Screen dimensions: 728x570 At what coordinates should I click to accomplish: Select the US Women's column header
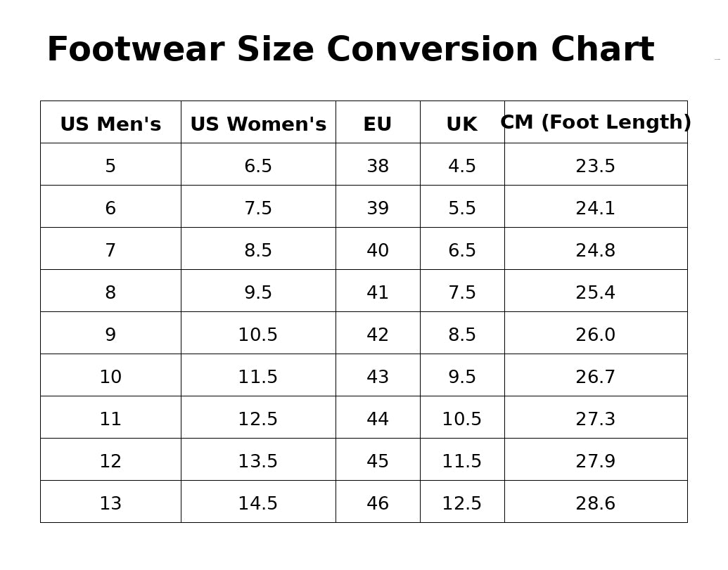pos(258,122)
